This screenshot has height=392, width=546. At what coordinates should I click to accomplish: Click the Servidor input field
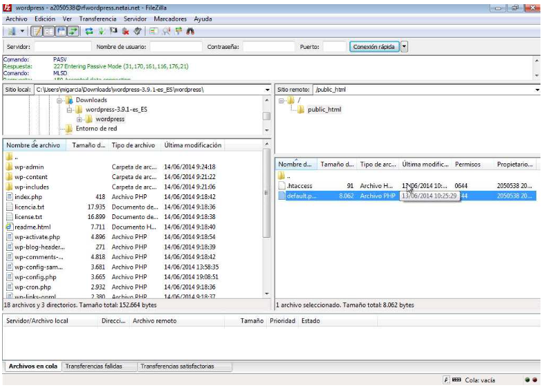(x=63, y=47)
